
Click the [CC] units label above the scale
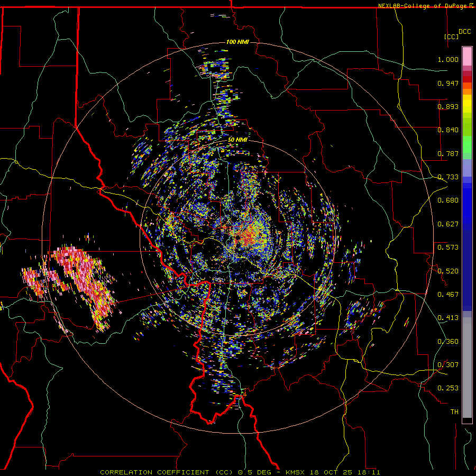tap(452, 36)
